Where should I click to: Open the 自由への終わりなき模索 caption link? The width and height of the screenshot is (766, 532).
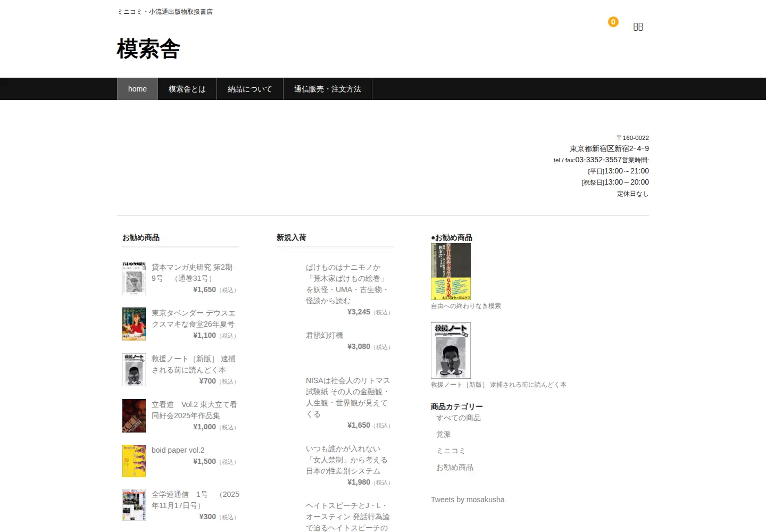[x=466, y=306]
